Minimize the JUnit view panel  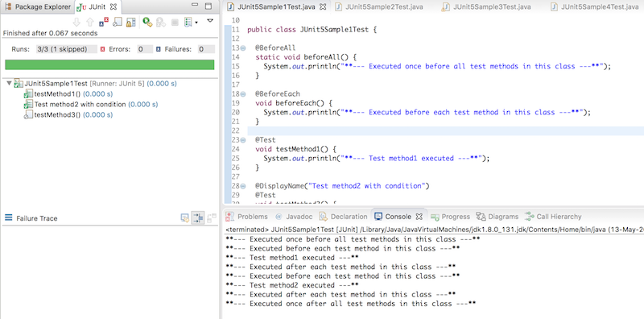(x=196, y=6)
